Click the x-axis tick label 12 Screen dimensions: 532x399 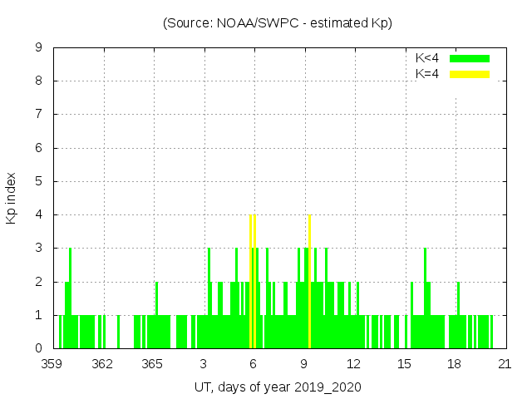(354, 364)
